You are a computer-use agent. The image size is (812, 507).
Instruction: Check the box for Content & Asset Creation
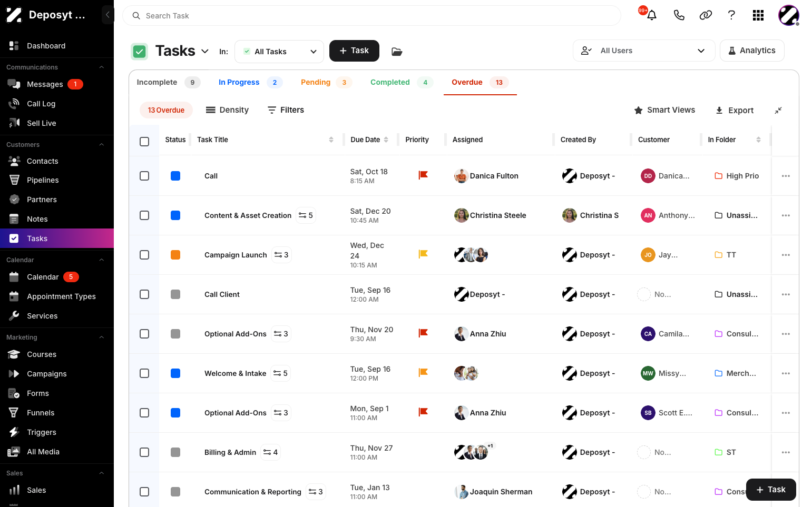tap(144, 215)
